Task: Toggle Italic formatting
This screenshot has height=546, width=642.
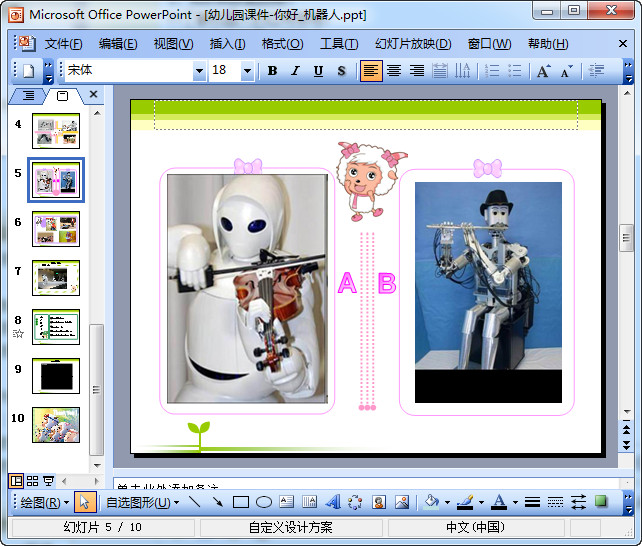Action: pyautogui.click(x=295, y=71)
